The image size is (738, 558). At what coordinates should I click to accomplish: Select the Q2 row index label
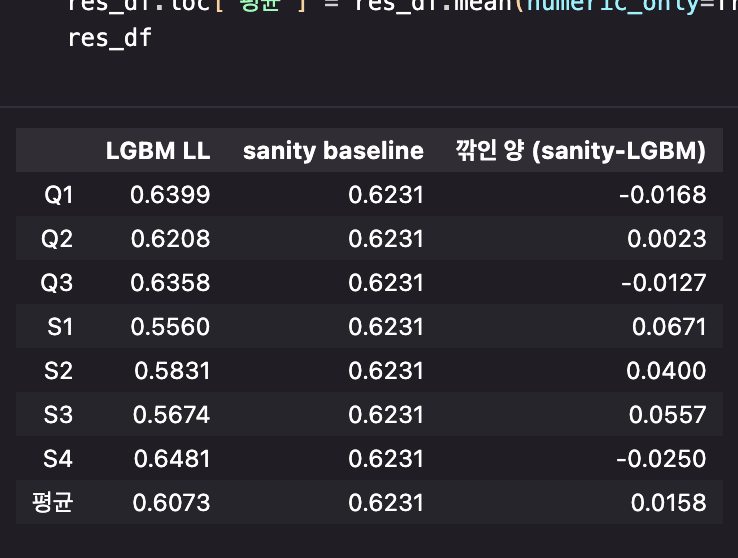(57, 239)
